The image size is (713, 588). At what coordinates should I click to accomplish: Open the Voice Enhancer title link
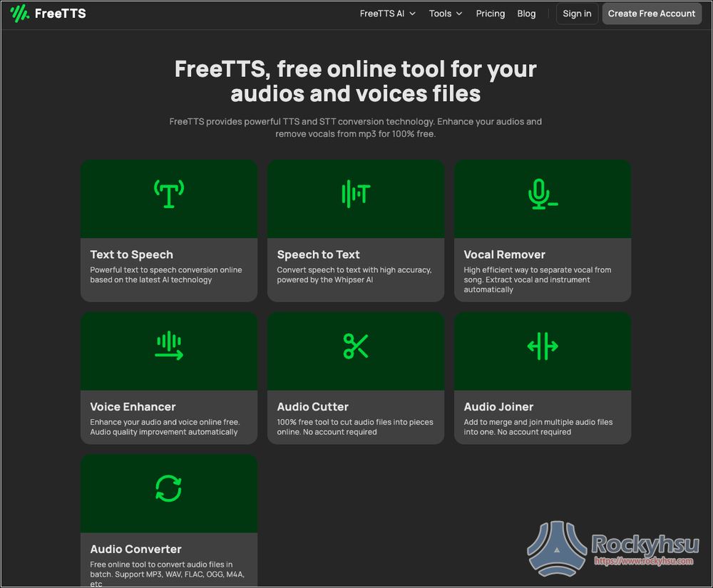click(x=133, y=407)
